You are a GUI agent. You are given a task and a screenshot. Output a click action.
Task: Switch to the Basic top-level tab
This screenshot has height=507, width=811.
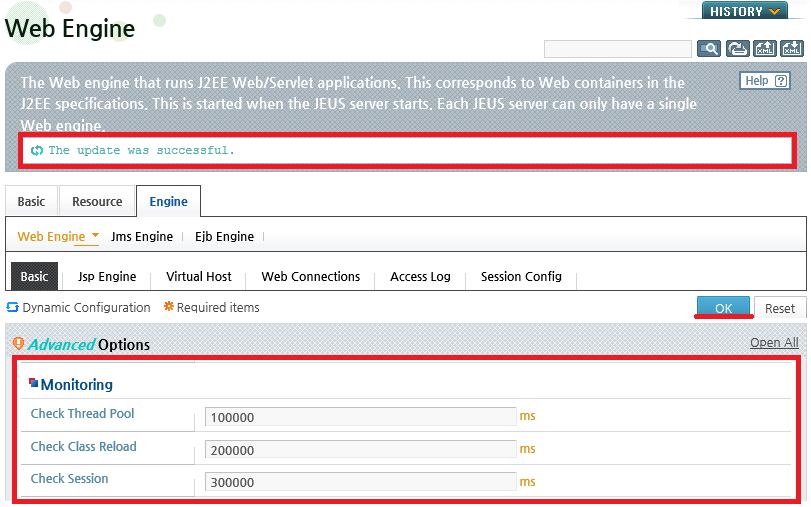32,201
